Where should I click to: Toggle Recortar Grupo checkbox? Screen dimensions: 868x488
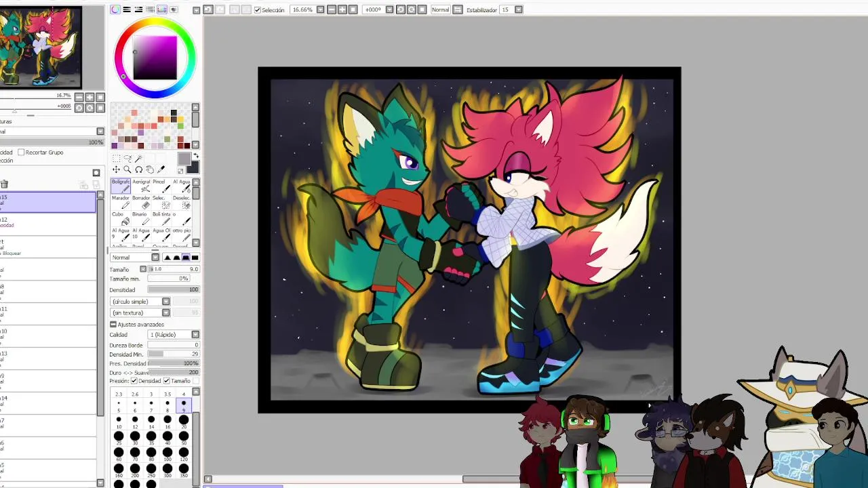pyautogui.click(x=21, y=152)
